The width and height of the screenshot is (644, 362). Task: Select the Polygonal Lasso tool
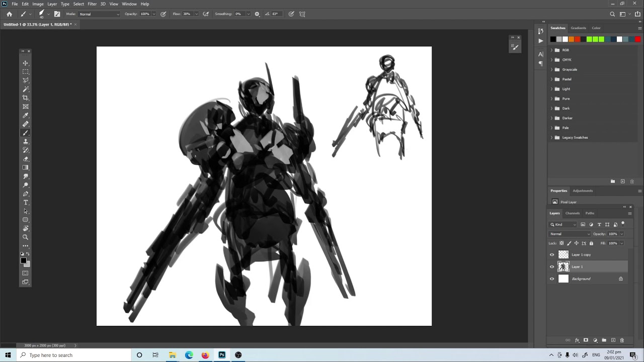[x=26, y=80]
